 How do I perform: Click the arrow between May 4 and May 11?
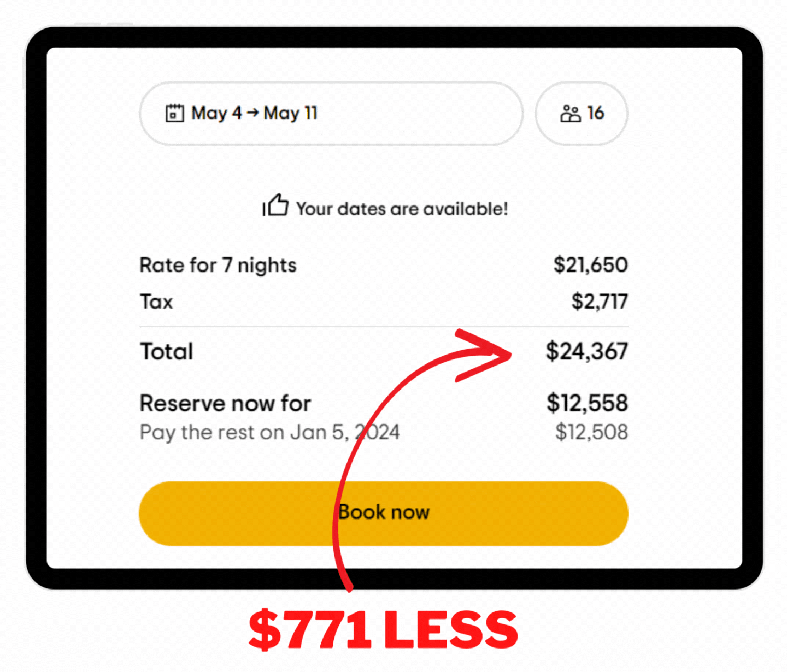pyautogui.click(x=252, y=113)
